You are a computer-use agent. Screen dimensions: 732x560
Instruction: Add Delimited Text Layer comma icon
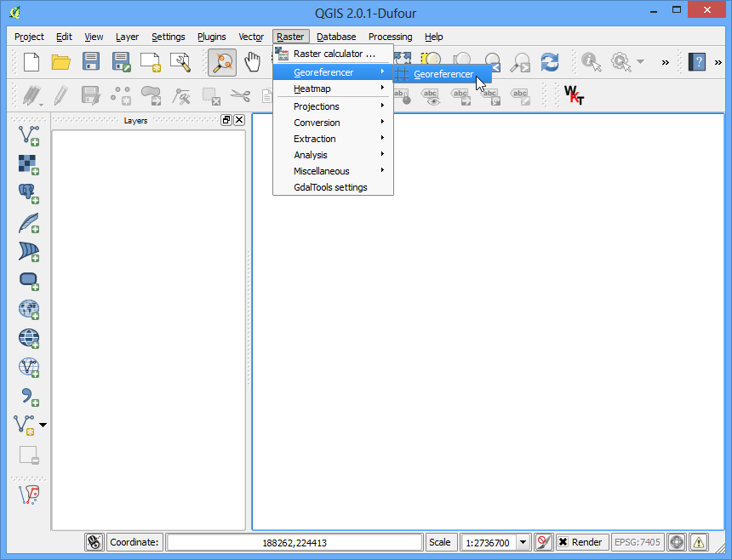point(29,397)
